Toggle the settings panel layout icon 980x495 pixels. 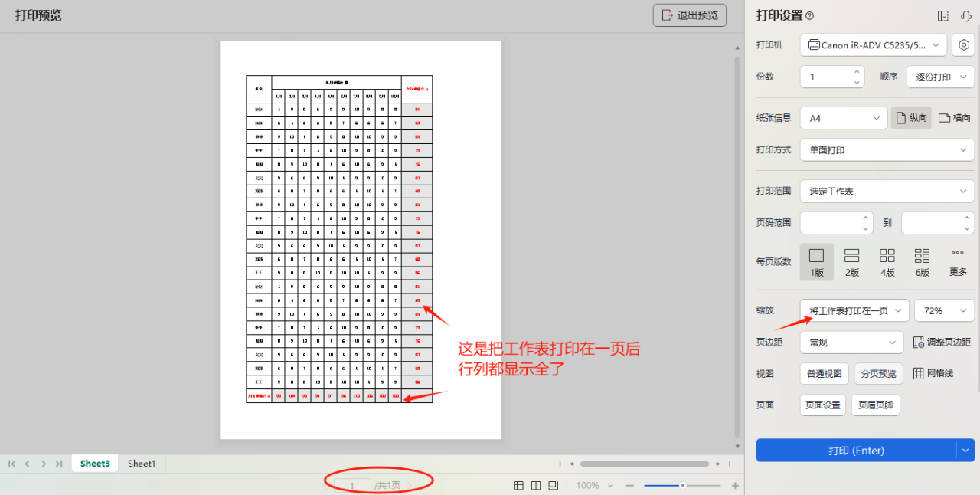(x=943, y=16)
